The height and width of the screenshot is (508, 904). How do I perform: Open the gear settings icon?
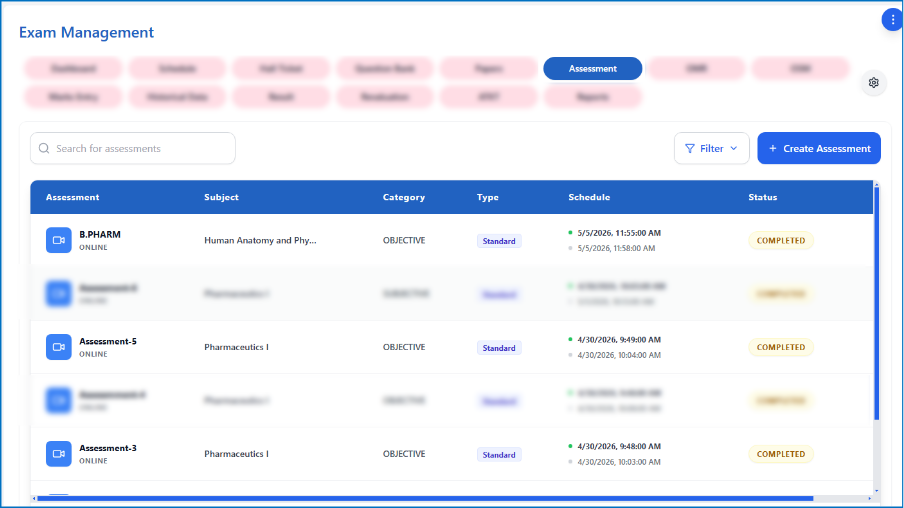click(x=873, y=82)
